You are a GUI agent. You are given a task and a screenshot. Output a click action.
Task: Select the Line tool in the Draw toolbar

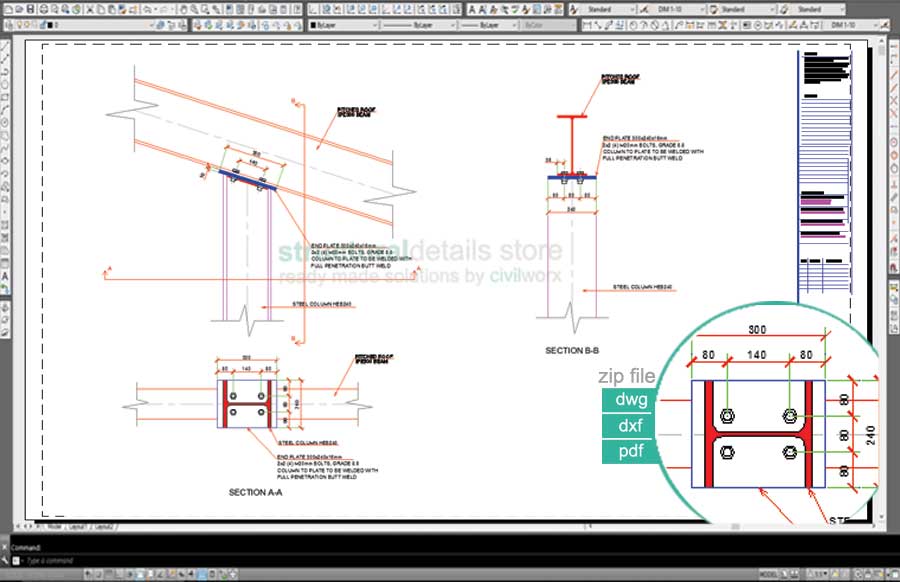(x=5, y=47)
